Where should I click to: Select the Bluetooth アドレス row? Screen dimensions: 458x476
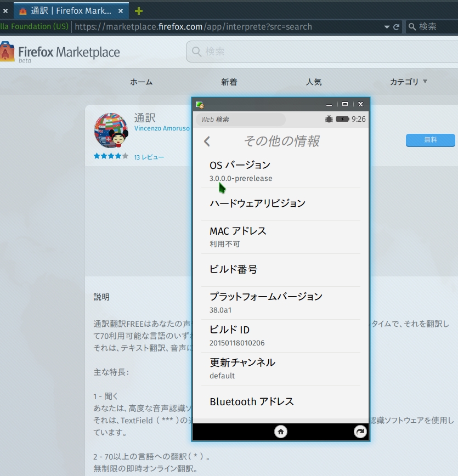click(x=281, y=402)
